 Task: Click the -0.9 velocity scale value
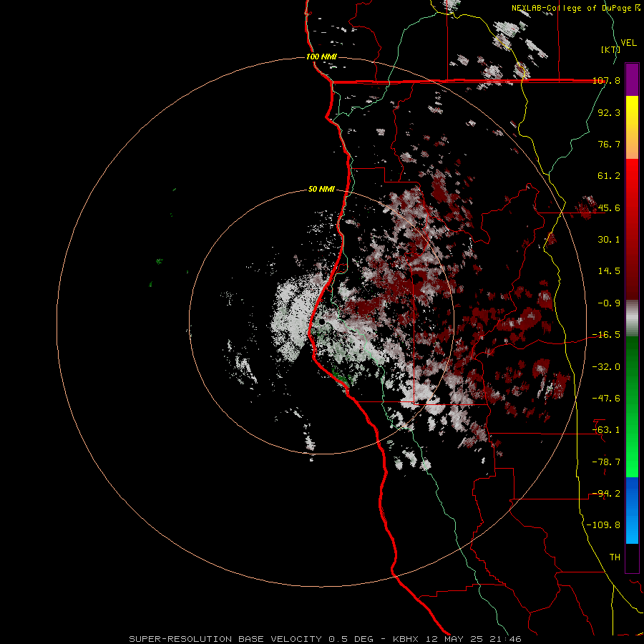pyautogui.click(x=609, y=303)
